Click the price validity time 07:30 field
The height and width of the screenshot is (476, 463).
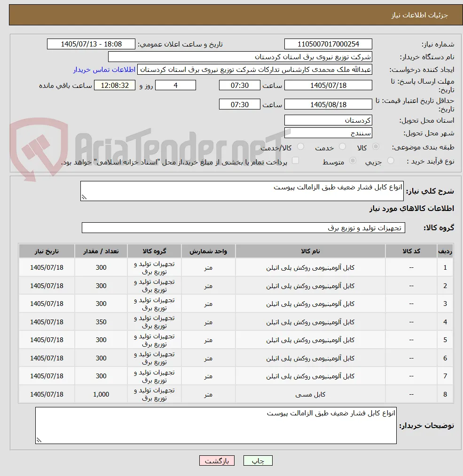tap(240, 104)
